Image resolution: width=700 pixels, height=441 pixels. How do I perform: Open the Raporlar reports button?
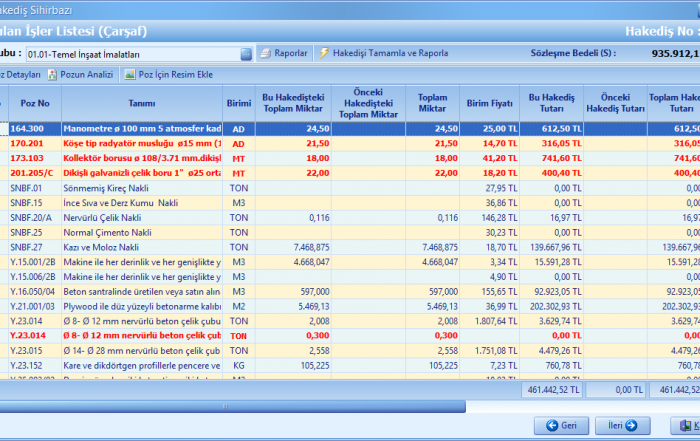pos(284,53)
